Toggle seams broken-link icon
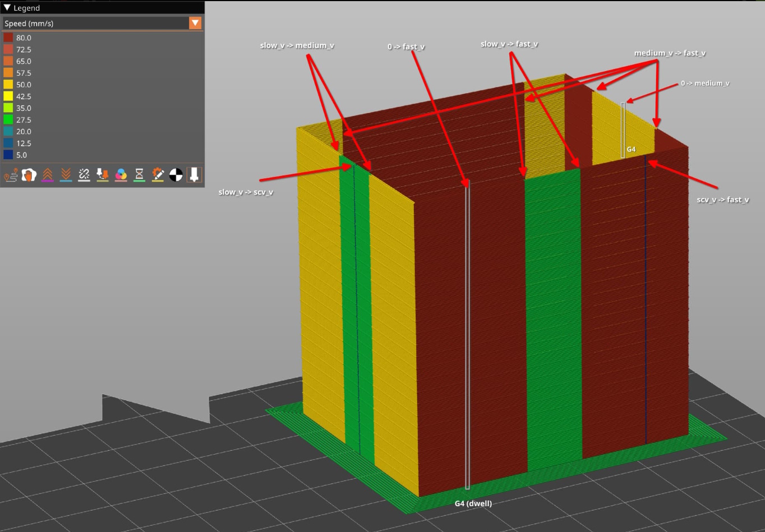The width and height of the screenshot is (765, 532). [x=84, y=175]
